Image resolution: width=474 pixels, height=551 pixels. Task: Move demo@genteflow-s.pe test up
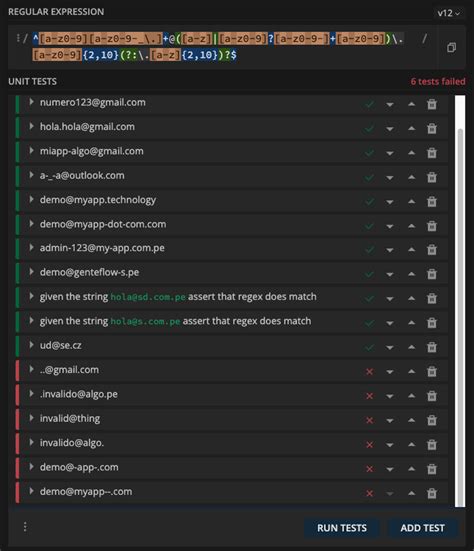click(411, 274)
